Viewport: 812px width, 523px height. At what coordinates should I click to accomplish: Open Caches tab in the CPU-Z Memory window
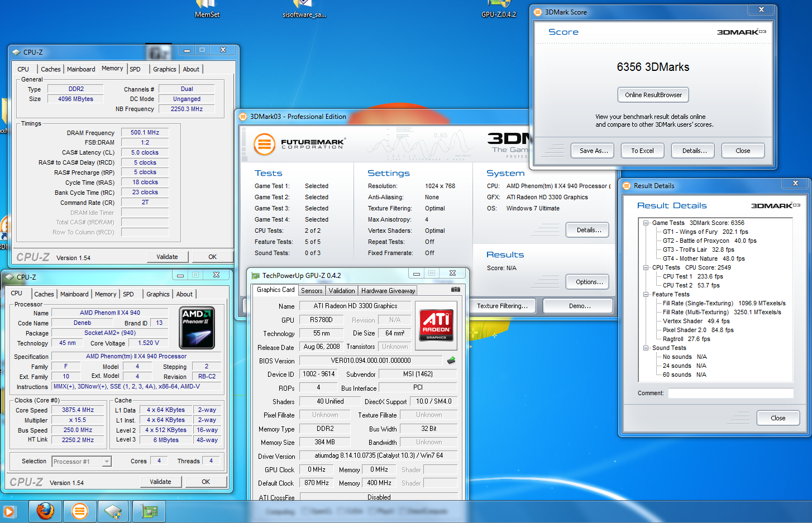pos(50,69)
